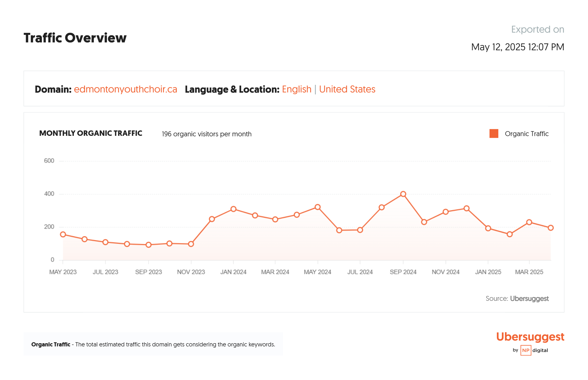588x380 pixels.
Task: Click the NOV 2023 data point marker
Action: click(x=191, y=244)
